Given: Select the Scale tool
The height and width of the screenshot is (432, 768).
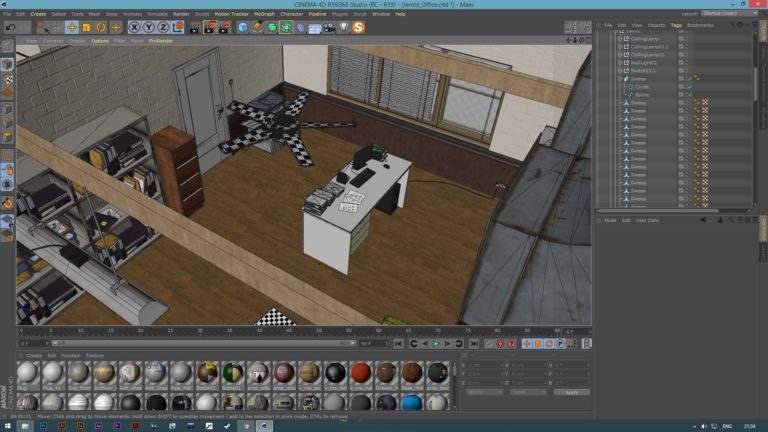Looking at the screenshot, I should point(86,27).
